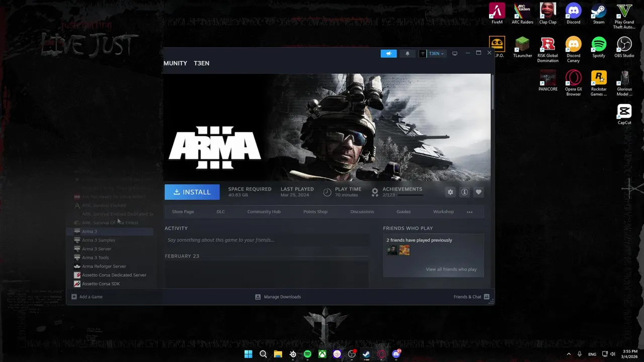This screenshot has width=644, height=362.
Task: Click the Steam game page scrollbar
Action: point(493,93)
